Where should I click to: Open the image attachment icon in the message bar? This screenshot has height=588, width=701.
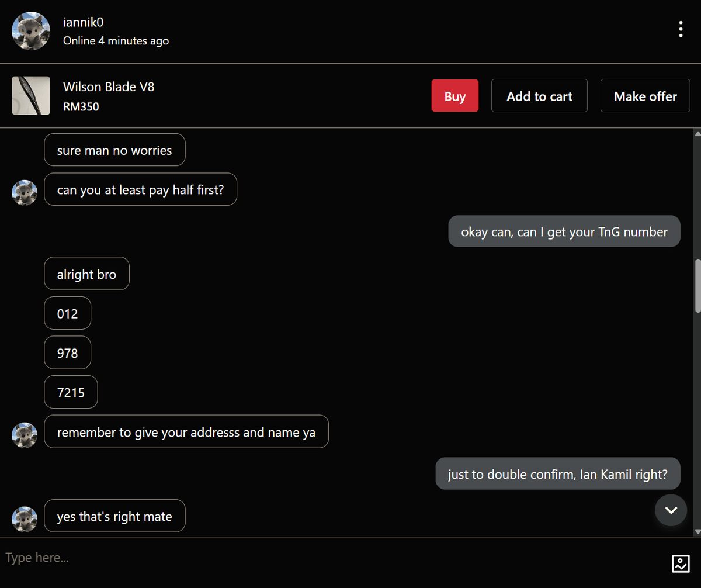pyautogui.click(x=680, y=563)
